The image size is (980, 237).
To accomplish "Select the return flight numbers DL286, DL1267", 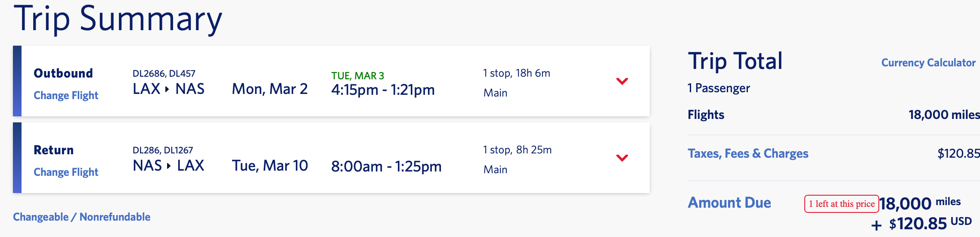I will (162, 150).
